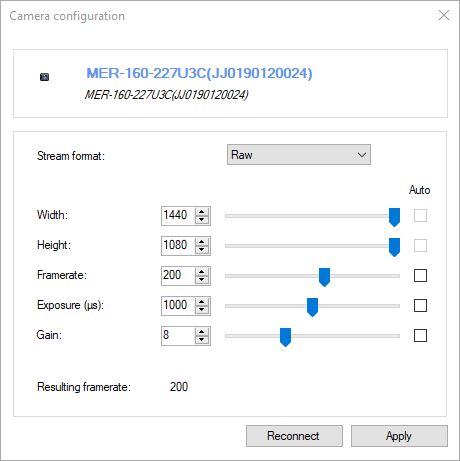Increase Width with the up arrow
This screenshot has height=461, width=460.
(x=201, y=212)
